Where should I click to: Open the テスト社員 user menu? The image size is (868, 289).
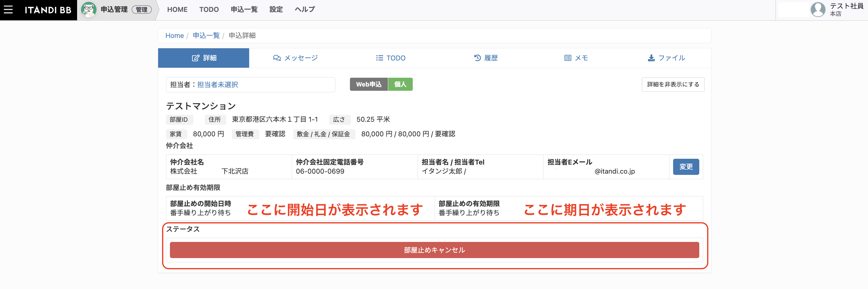(x=837, y=9)
